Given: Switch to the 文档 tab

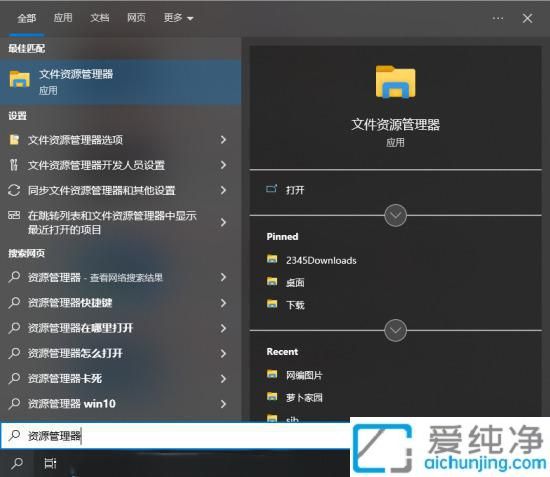Looking at the screenshot, I should click(100, 18).
